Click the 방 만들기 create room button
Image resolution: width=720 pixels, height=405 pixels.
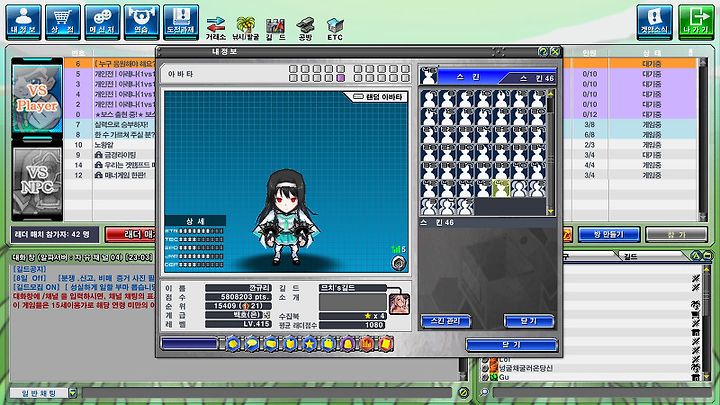(609, 235)
